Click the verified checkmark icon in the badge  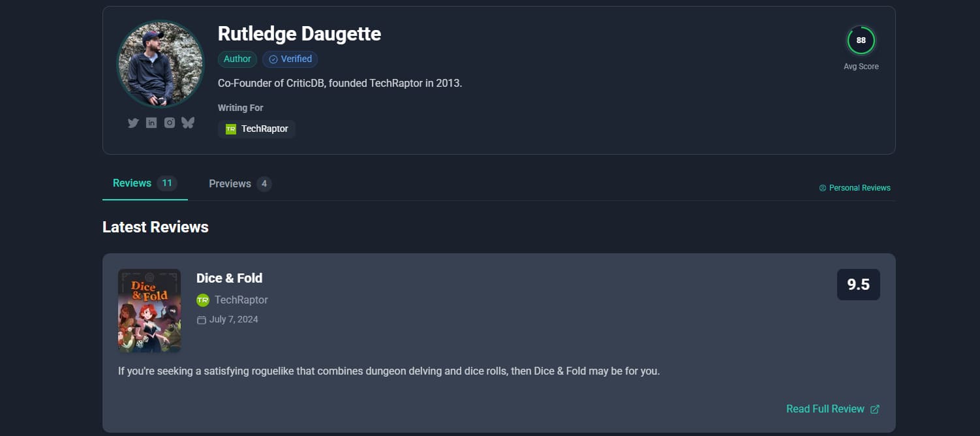tap(273, 59)
